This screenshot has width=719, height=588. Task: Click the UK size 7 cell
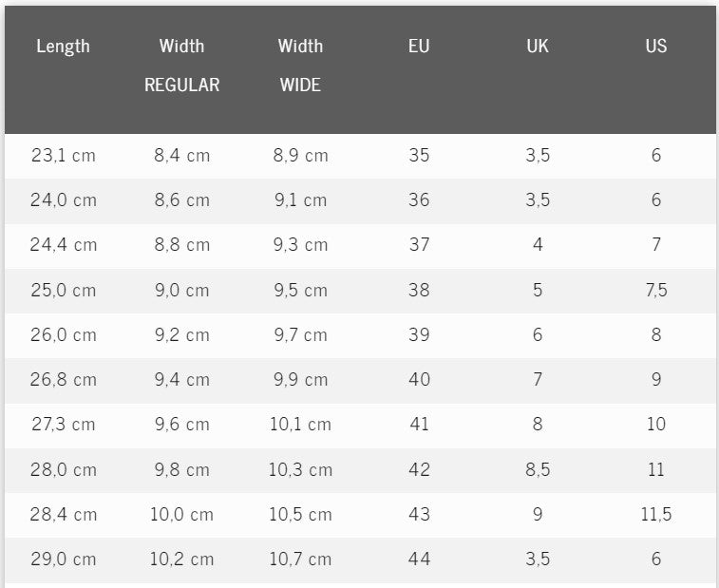click(x=538, y=380)
